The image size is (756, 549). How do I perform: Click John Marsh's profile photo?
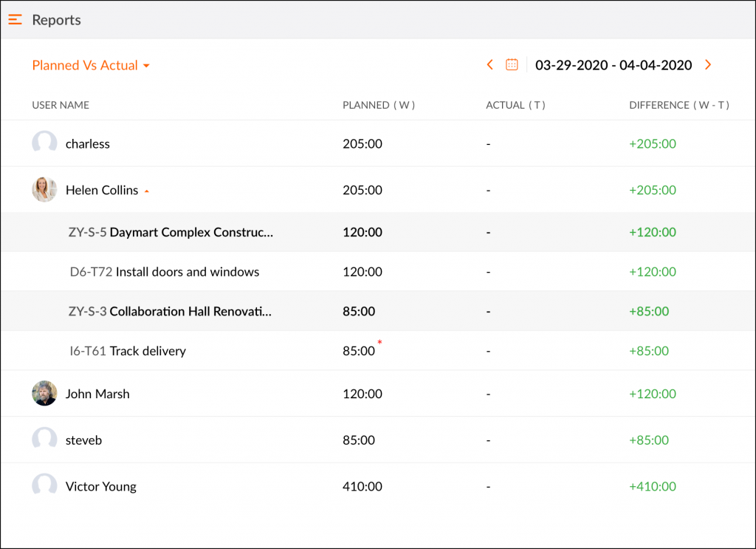[44, 394]
